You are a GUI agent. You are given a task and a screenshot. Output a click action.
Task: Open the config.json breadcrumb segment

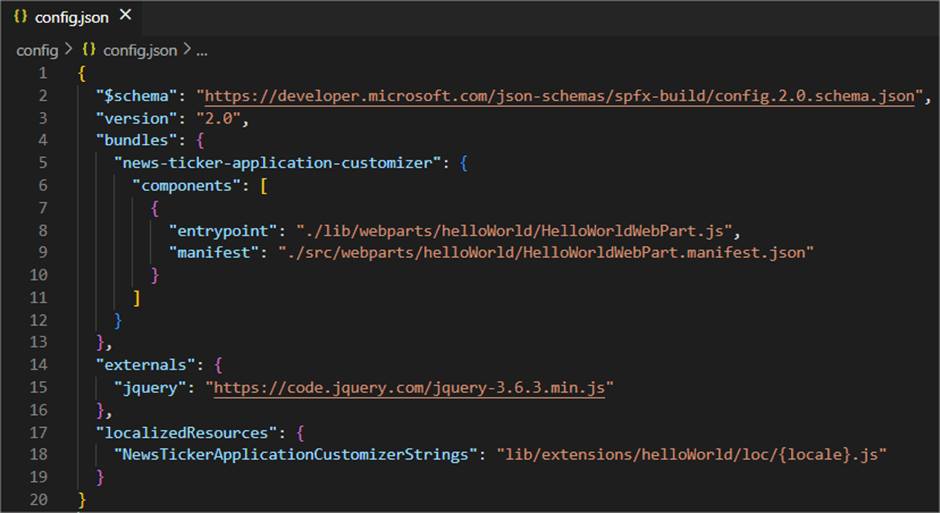pyautogui.click(x=139, y=49)
